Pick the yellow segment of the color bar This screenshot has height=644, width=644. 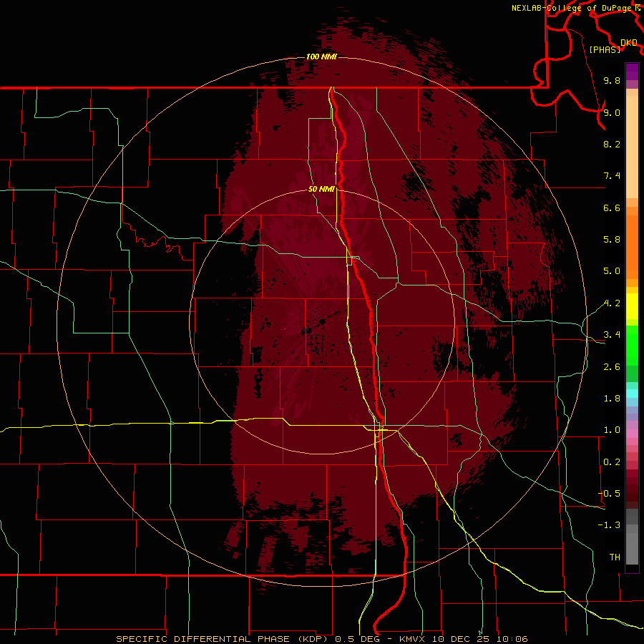pos(632,306)
